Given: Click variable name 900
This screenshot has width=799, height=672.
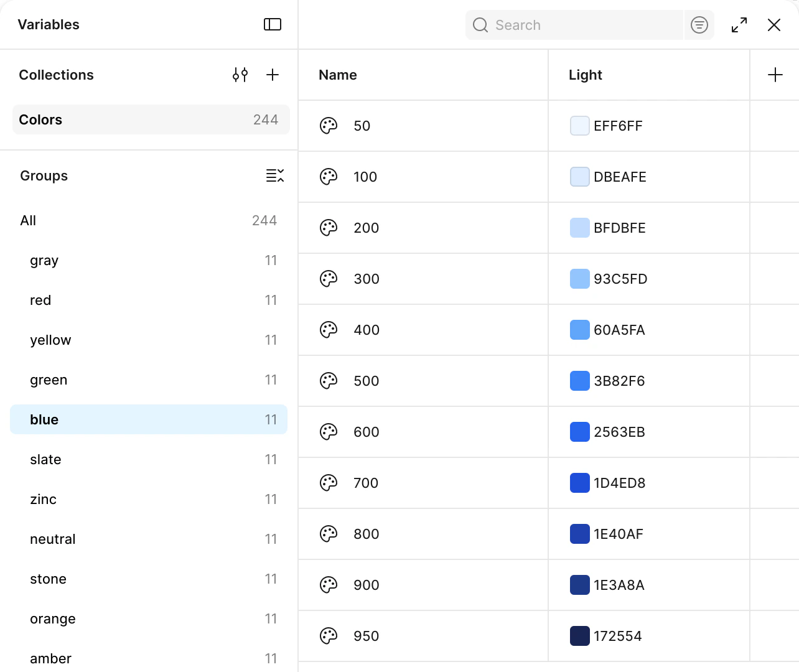Looking at the screenshot, I should tap(367, 585).
